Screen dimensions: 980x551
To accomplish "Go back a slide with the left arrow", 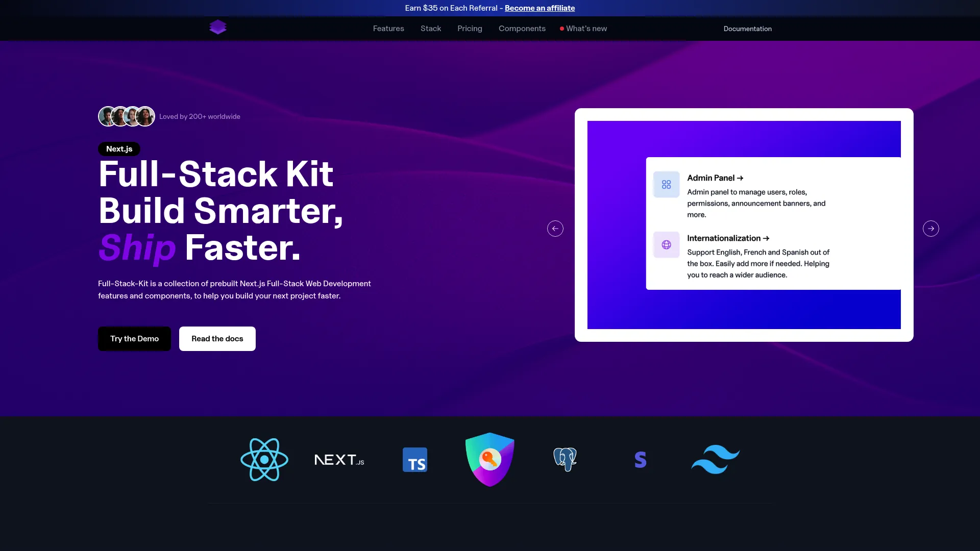I will (x=555, y=229).
